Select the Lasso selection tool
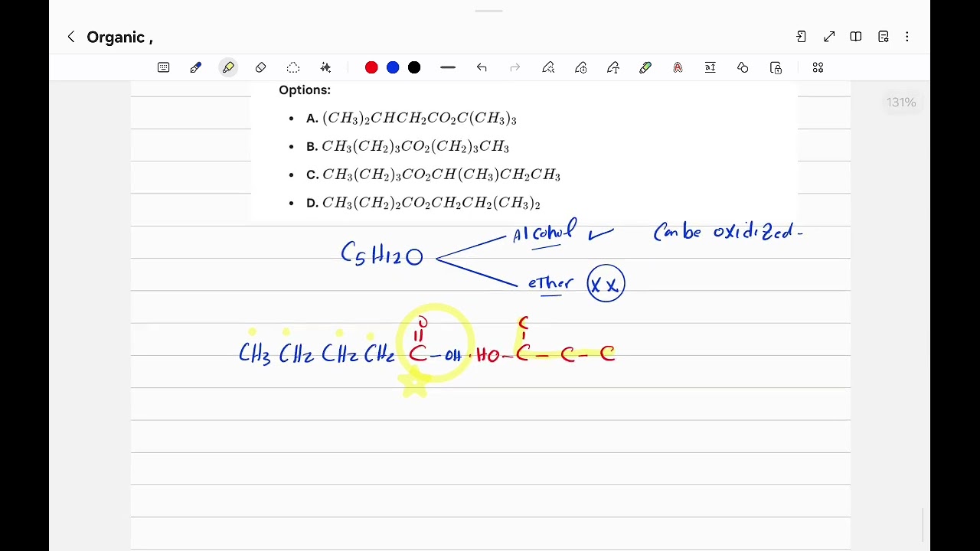The height and width of the screenshot is (551, 980). pos(293,67)
